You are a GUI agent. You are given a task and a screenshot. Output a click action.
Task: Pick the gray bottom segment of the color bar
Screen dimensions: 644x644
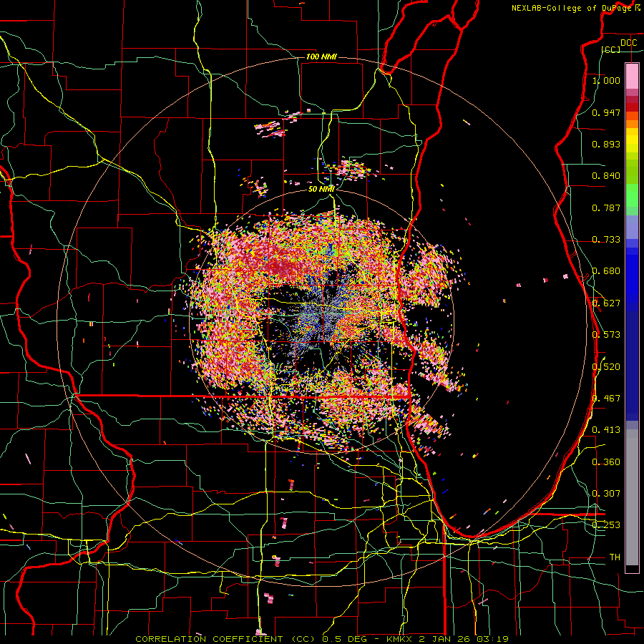[x=632, y=497]
